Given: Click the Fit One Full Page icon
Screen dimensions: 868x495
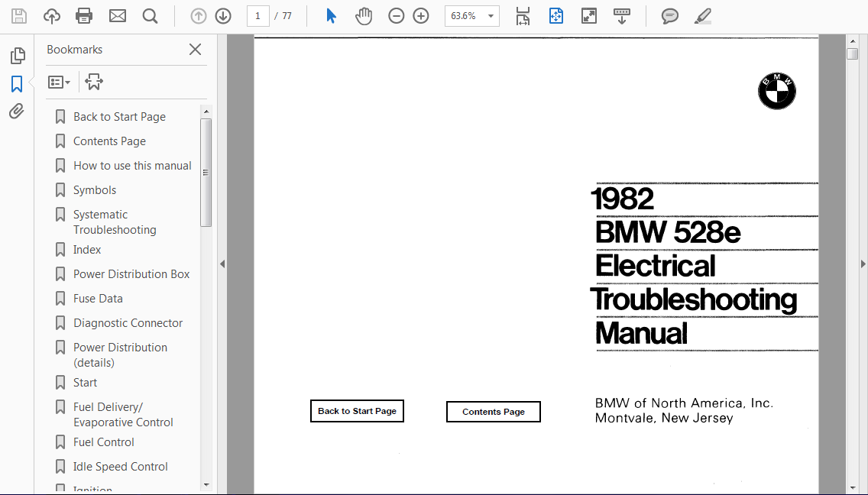Looking at the screenshot, I should tap(555, 16).
